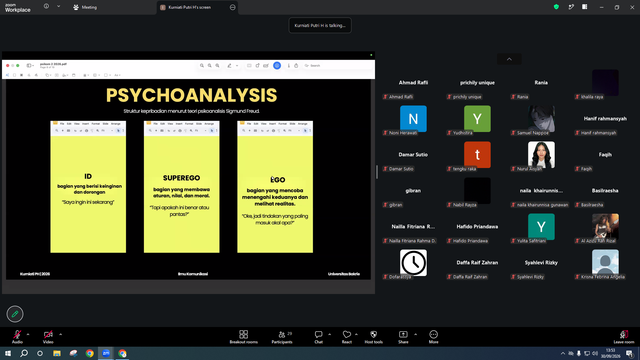Unmute the Audio microphone button
Image resolution: width=640 pixels, height=360 pixels.
pyautogui.click(x=17, y=337)
